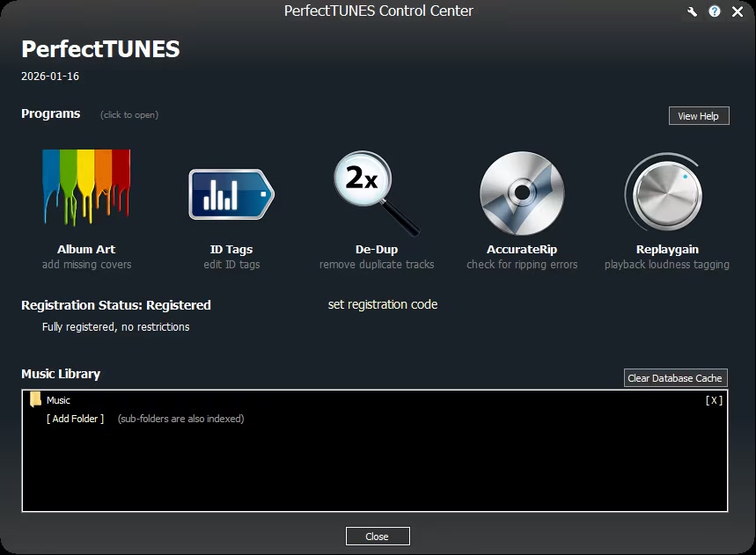756x555 pixels.
Task: Select the Music folder entry
Action: coord(58,400)
